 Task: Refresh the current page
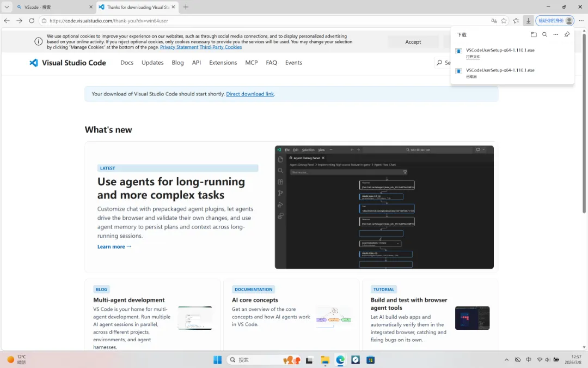click(x=32, y=21)
